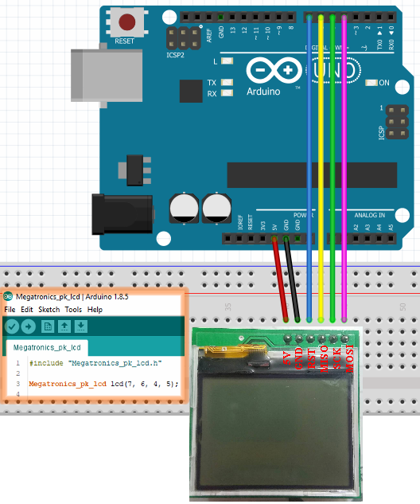Click the red 5V wire
Viewport: 420px width, 504px height.
279,279
